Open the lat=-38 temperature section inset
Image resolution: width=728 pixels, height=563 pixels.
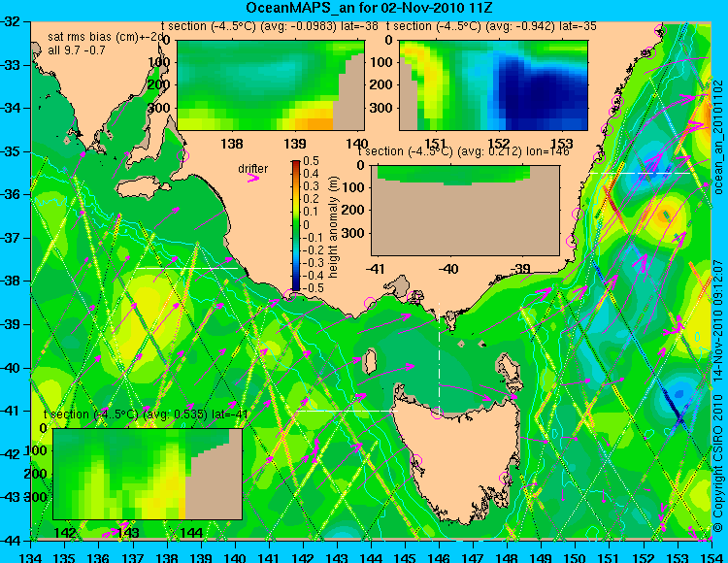tap(271, 85)
